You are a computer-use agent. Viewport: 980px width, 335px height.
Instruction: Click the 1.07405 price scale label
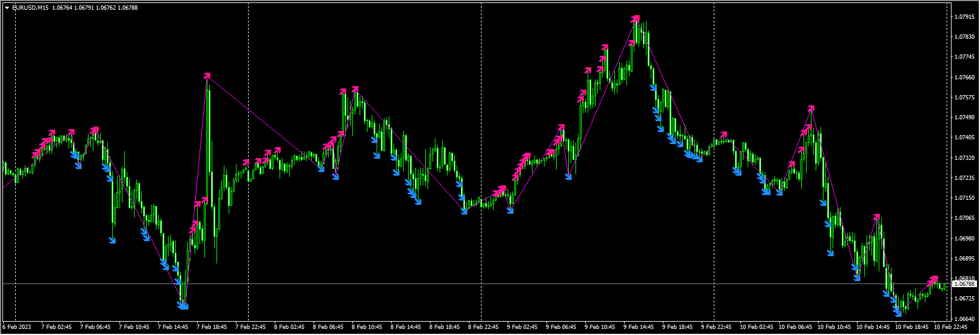964,138
